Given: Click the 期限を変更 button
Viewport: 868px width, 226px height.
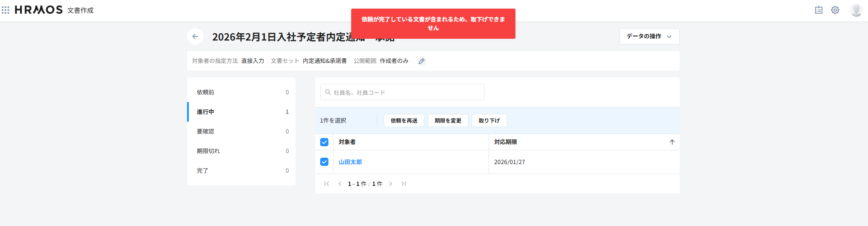Looking at the screenshot, I should 447,121.
